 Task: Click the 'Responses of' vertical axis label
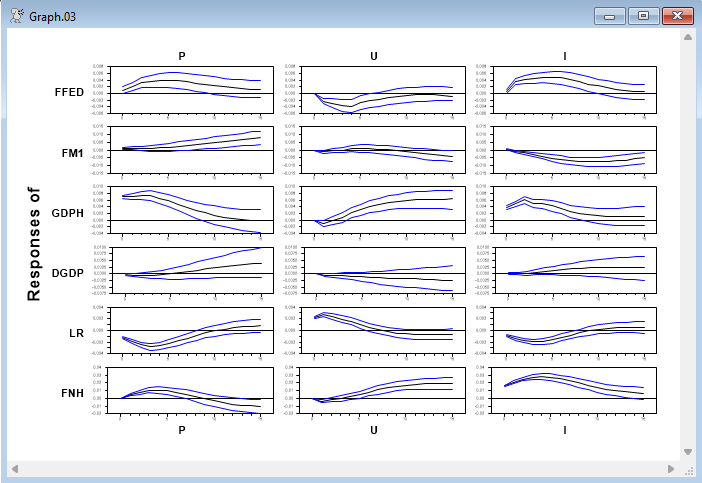tap(33, 241)
